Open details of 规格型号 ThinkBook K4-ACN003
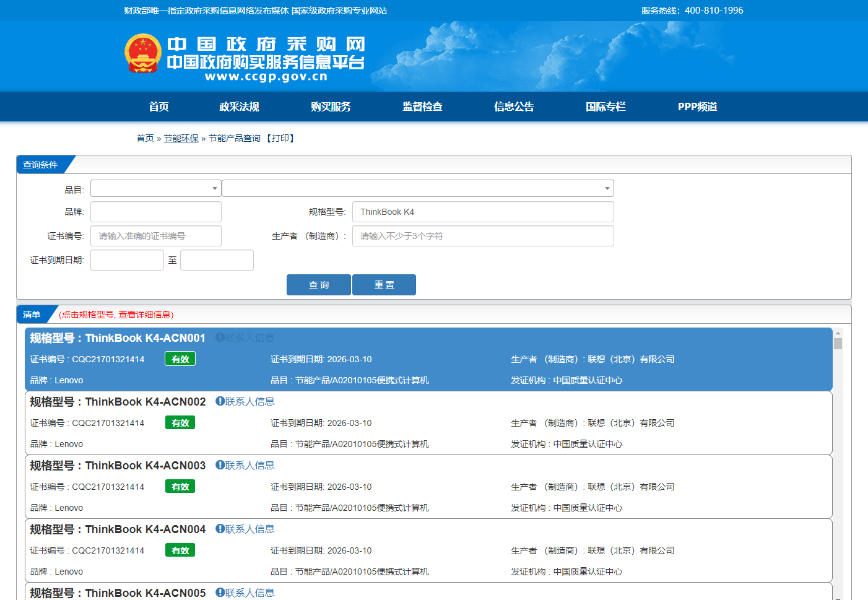 pyautogui.click(x=118, y=466)
